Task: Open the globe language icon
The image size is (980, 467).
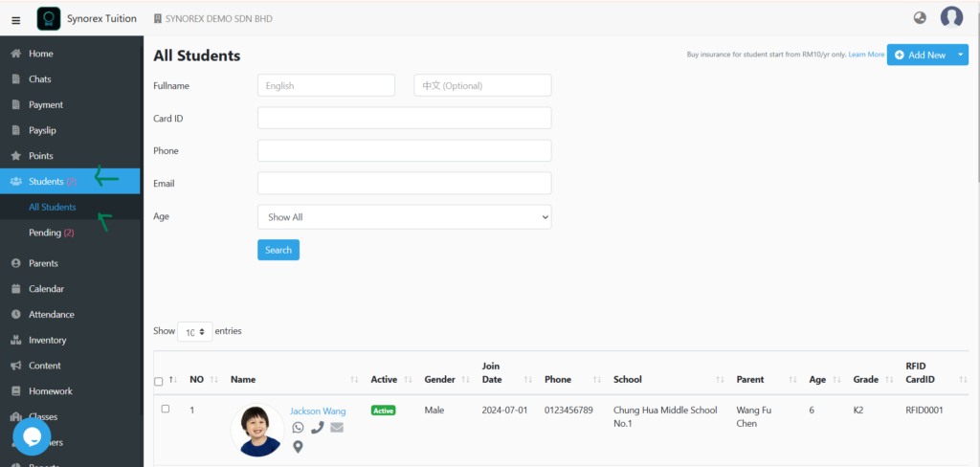Action: coord(920,17)
